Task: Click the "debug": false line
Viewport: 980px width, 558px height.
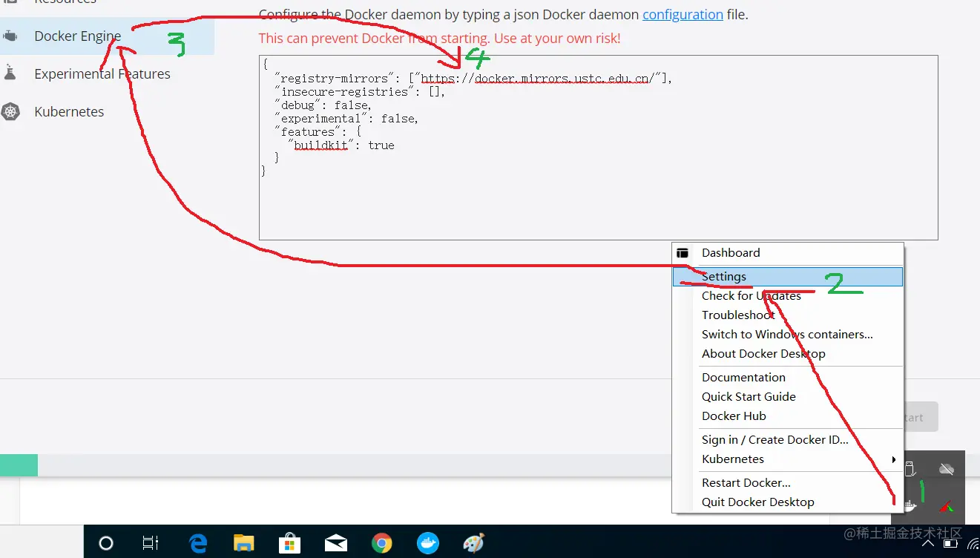Action: [323, 105]
